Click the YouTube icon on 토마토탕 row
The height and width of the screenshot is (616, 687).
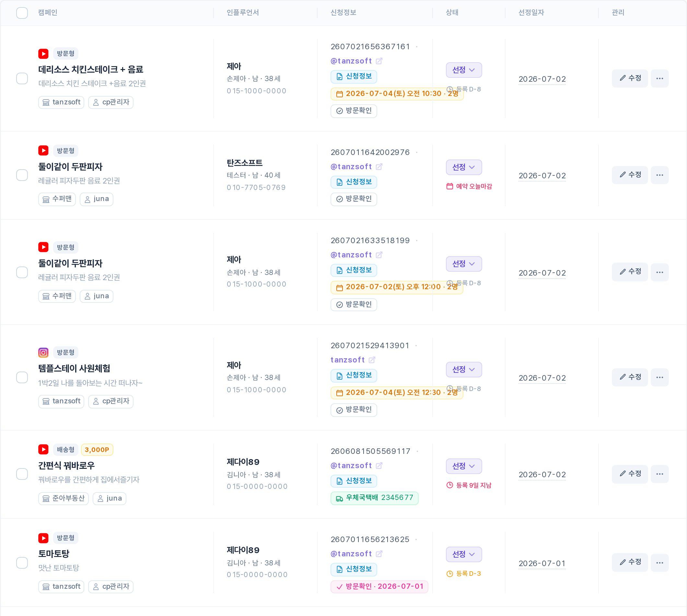[x=43, y=538]
